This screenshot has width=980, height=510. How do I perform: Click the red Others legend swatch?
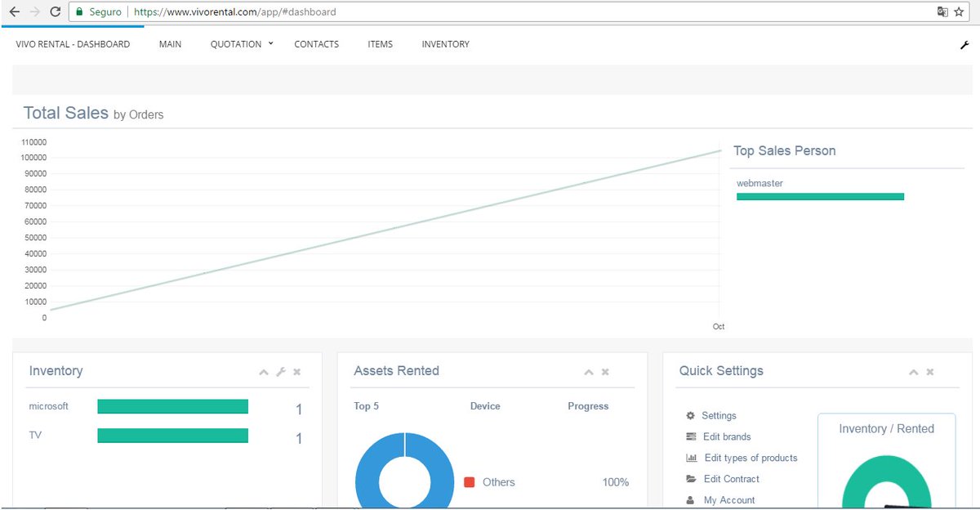tap(470, 482)
